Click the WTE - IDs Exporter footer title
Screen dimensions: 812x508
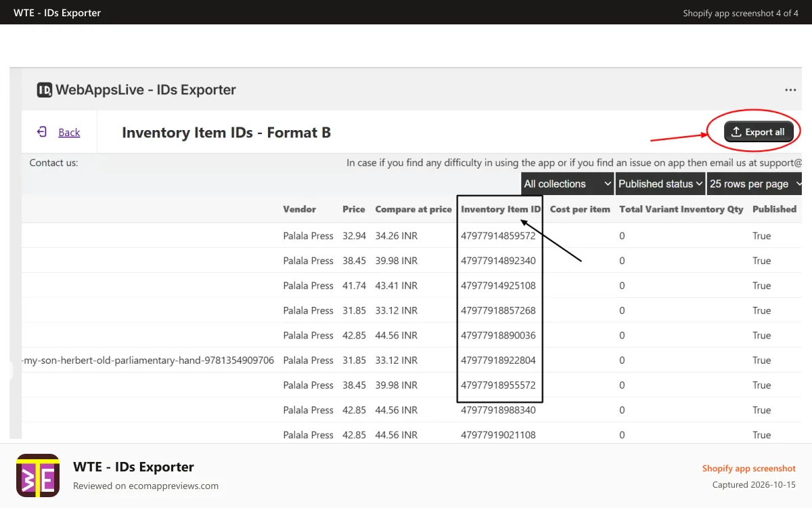(133, 467)
